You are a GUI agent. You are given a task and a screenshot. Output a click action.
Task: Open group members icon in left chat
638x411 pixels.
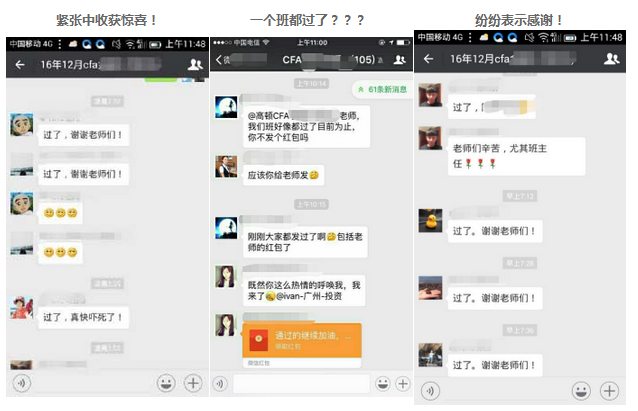tap(194, 64)
